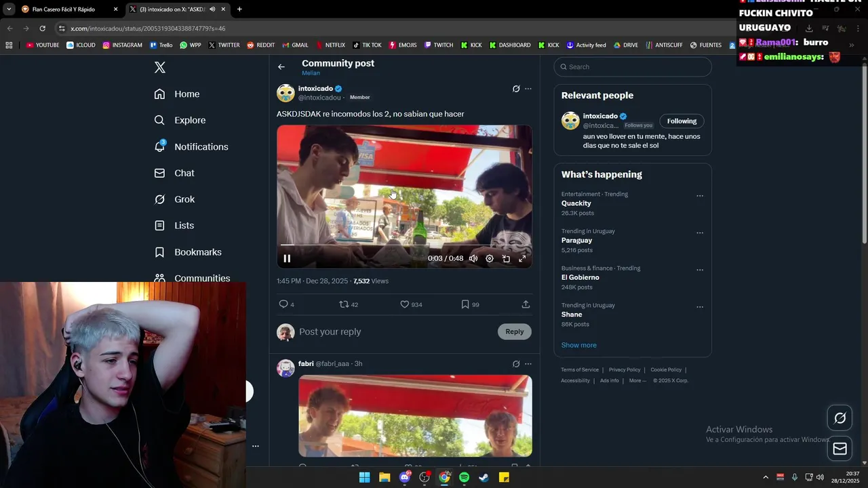Click the Reply button
Viewport: 868px width, 488px height.
pos(515,331)
